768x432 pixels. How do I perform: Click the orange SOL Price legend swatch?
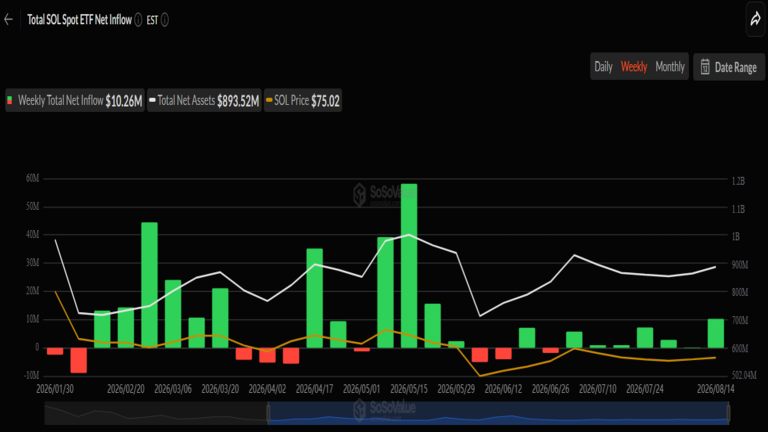point(269,100)
